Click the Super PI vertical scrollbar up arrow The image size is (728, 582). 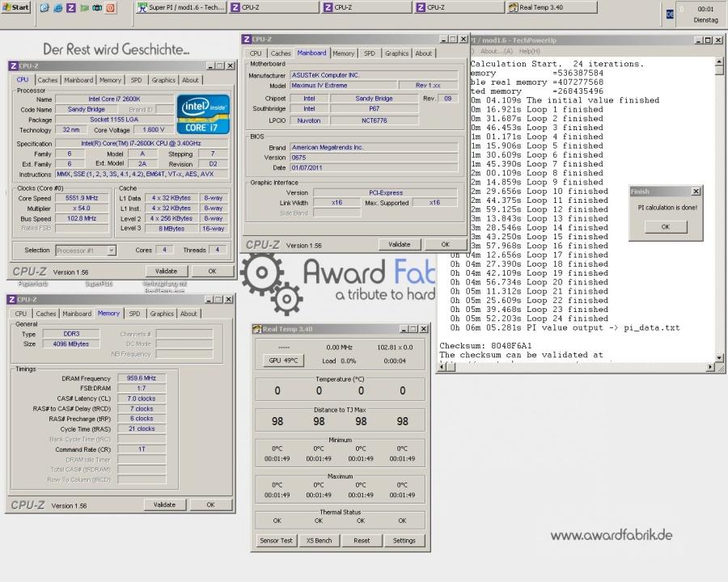click(719, 61)
